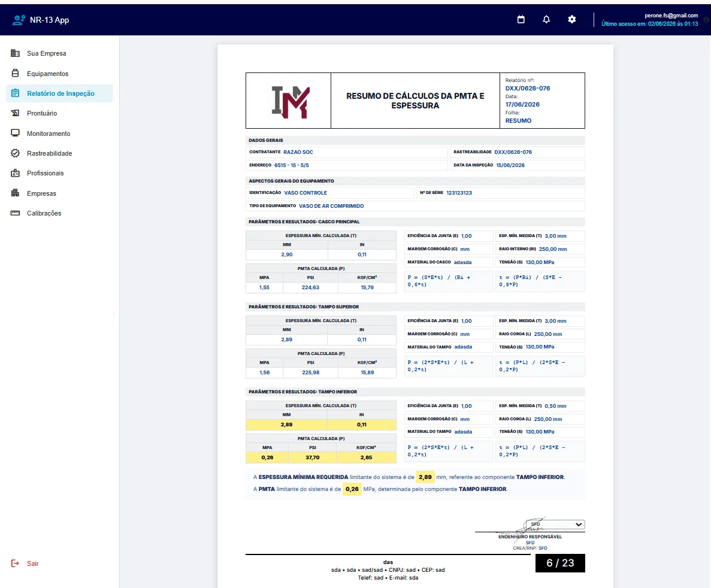
Task: Click the 6 / 23 page indicator
Action: point(560,563)
